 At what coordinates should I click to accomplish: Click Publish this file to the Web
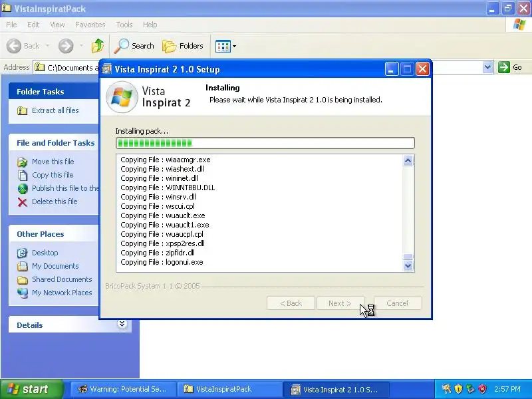tap(65, 188)
